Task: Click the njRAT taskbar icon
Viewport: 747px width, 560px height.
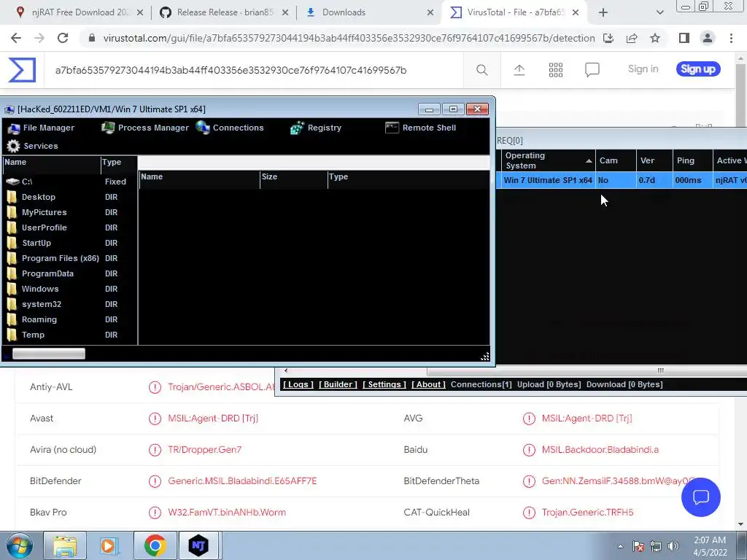Action: tap(198, 545)
